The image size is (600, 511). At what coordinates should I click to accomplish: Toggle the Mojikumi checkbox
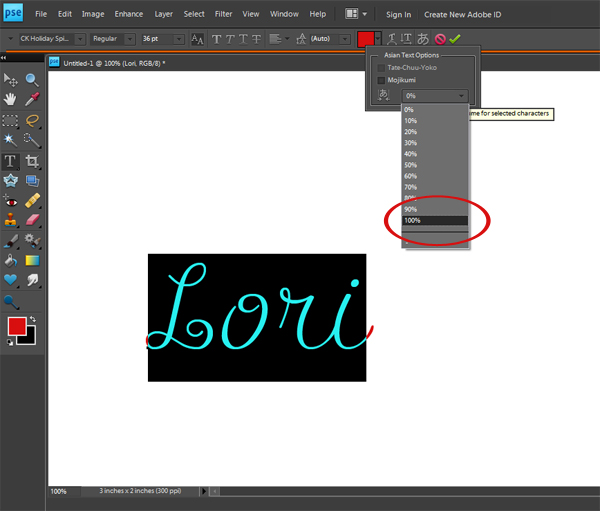click(381, 80)
